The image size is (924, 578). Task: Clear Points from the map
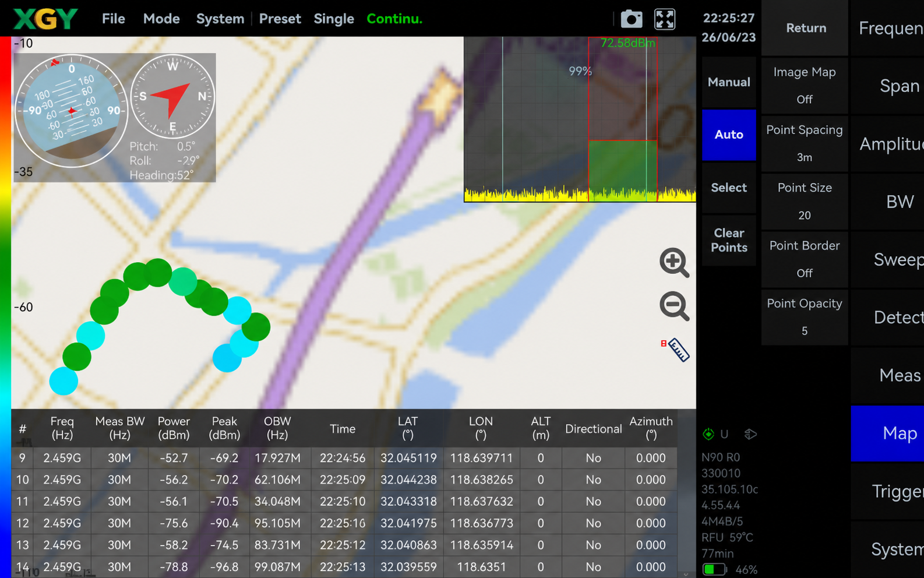click(729, 240)
